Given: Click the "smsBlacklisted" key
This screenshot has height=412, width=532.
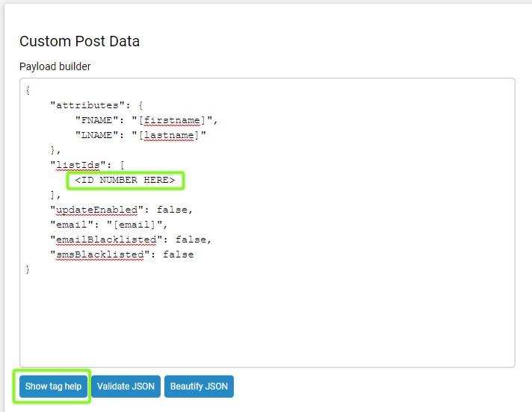Looking at the screenshot, I should tap(100, 255).
